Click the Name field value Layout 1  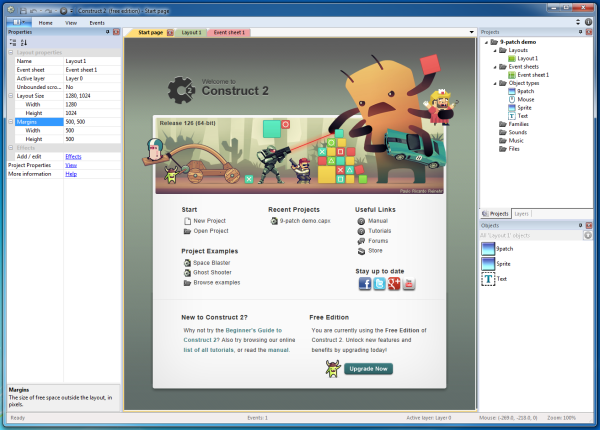(x=92, y=61)
